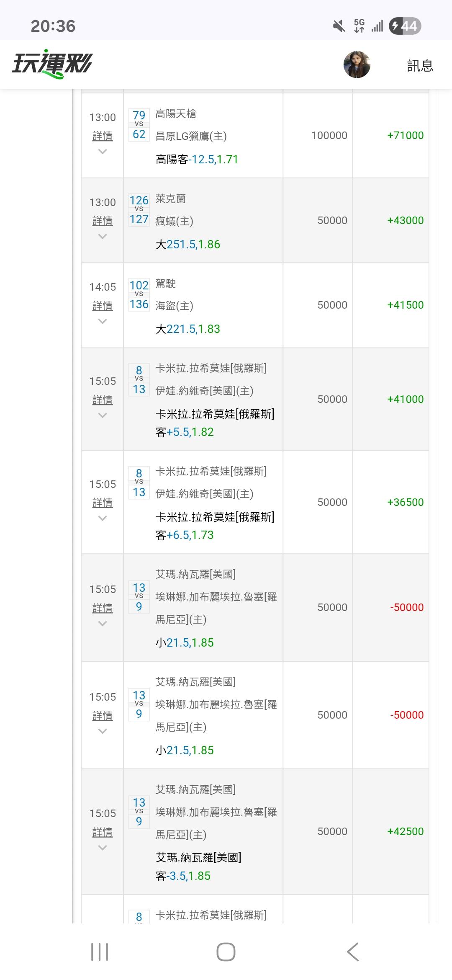Open 詳情 for 駕駛 vs 海盜 game

tap(103, 306)
